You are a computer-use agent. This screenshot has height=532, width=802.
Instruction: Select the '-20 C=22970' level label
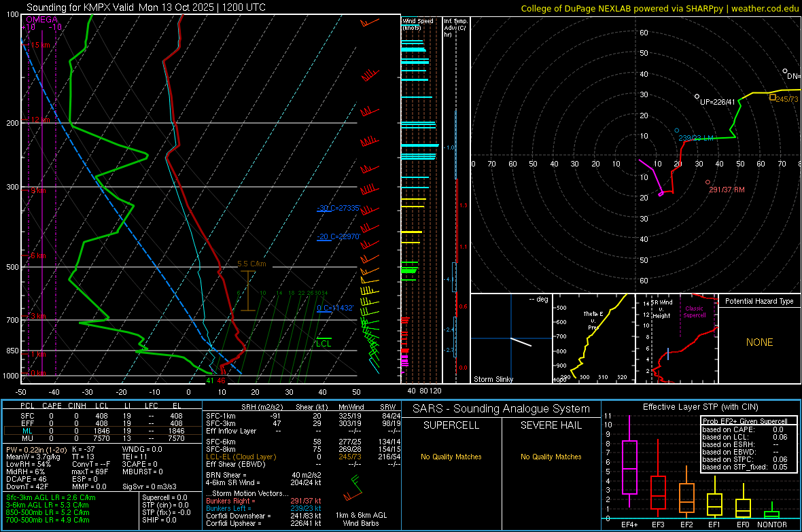[x=338, y=236]
